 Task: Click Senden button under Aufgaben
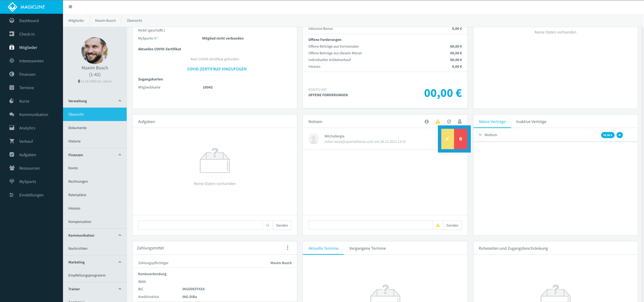coord(282,225)
